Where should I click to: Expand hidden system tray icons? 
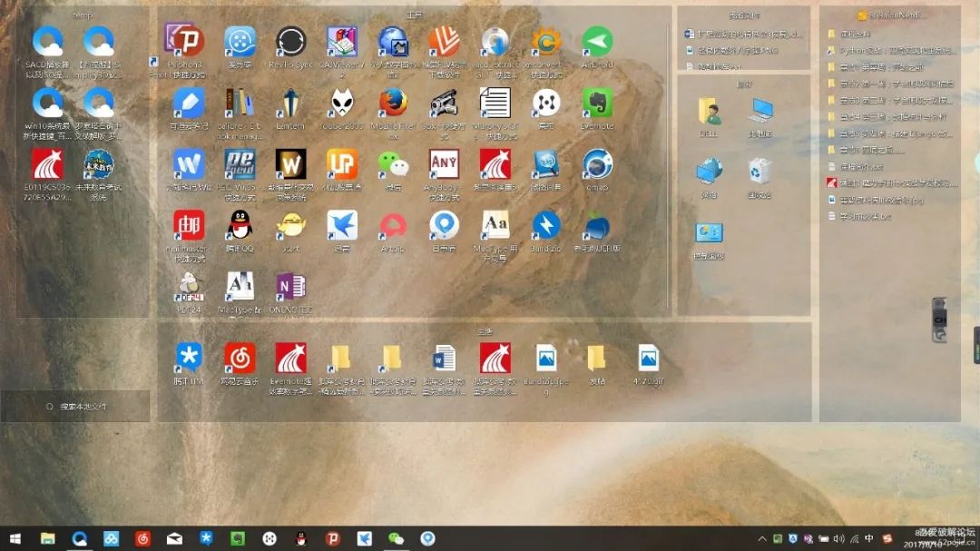point(762,538)
